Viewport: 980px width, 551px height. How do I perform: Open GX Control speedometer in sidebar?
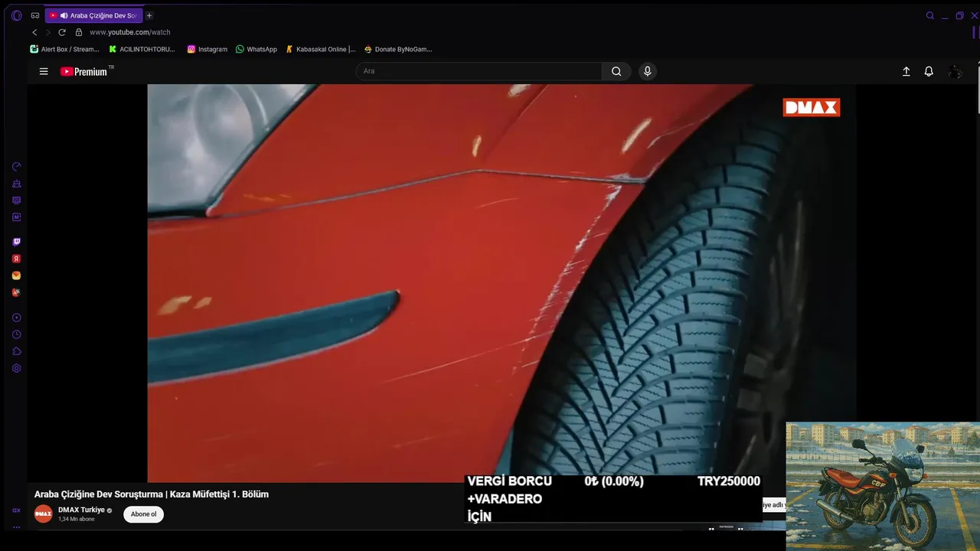coord(16,166)
